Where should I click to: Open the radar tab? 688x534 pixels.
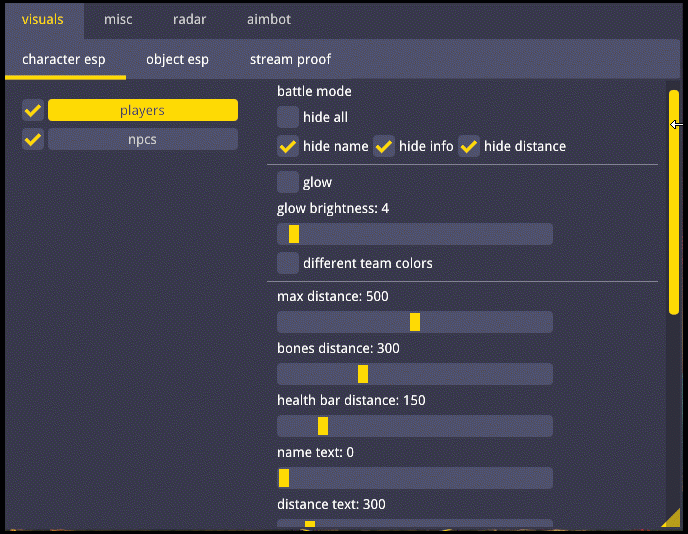pyautogui.click(x=190, y=20)
